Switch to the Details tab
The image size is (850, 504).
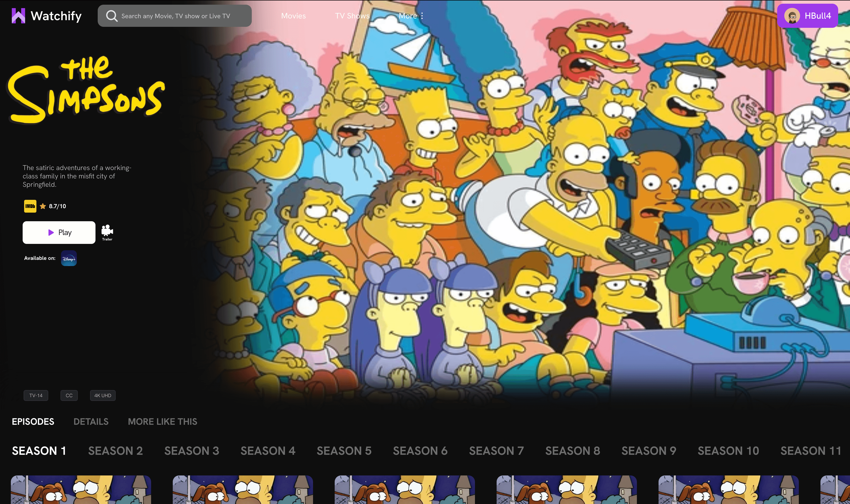[91, 422]
